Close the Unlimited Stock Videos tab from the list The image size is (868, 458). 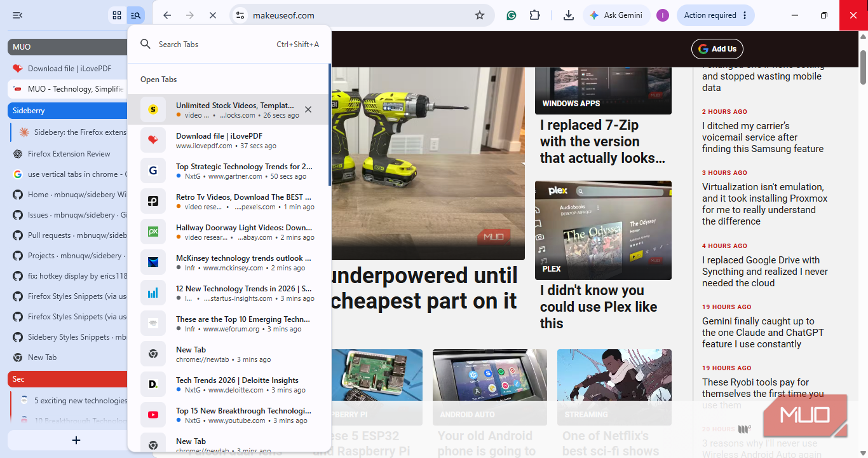pos(308,109)
